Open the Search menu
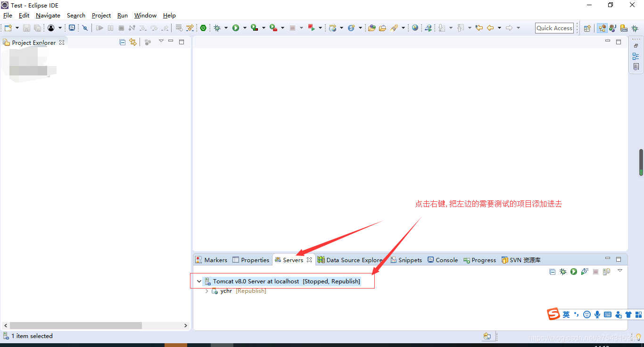The width and height of the screenshot is (644, 347). point(76,15)
